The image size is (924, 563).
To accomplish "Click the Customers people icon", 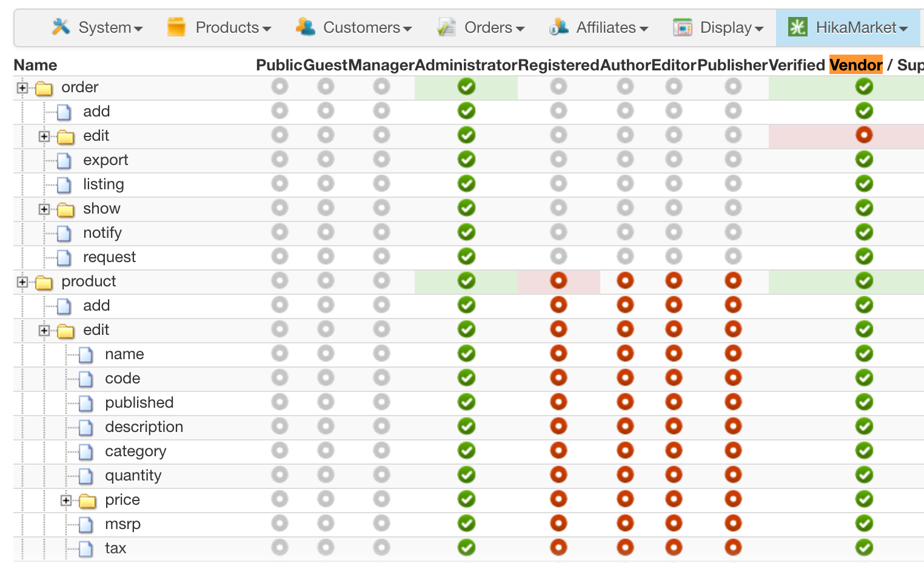I will click(306, 27).
